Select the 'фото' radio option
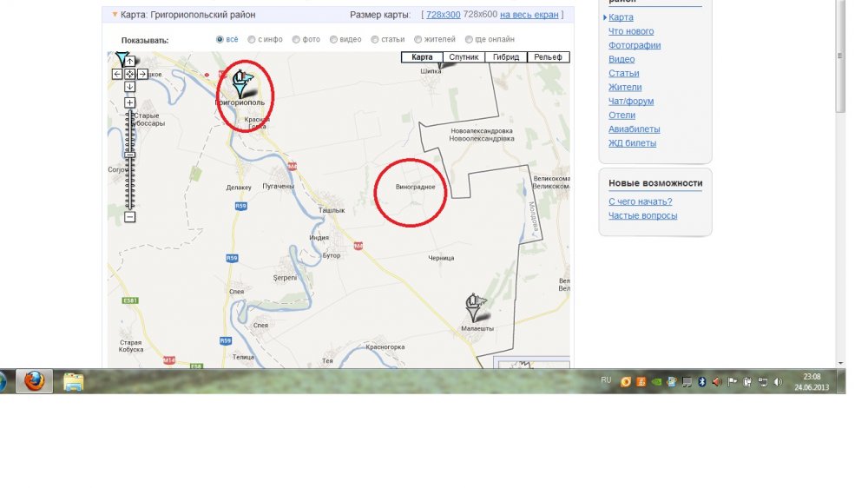 [296, 39]
